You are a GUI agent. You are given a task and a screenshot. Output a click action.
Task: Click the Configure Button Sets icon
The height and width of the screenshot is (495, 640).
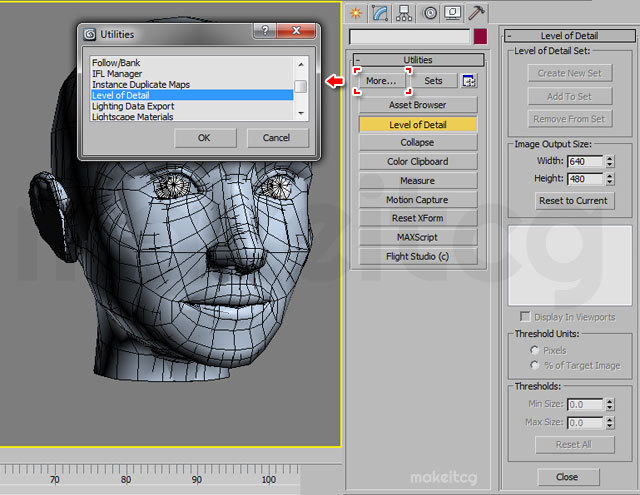tap(469, 81)
